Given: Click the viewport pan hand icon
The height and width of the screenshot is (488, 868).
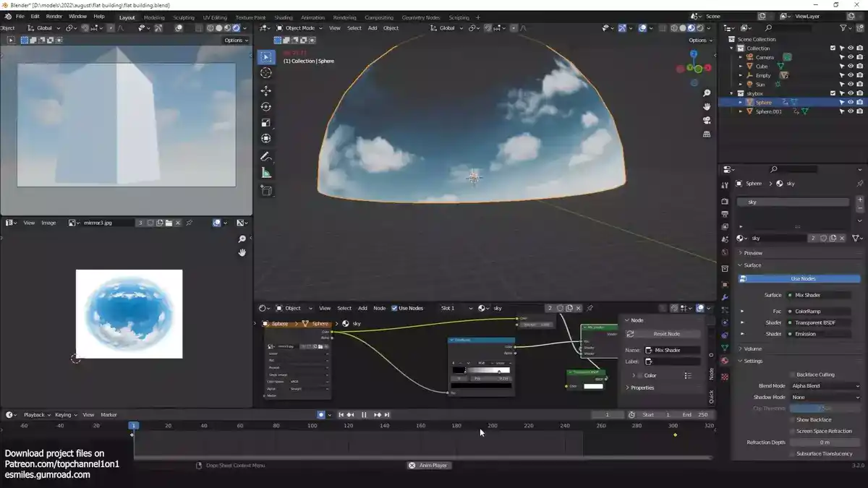Looking at the screenshot, I should (707, 107).
